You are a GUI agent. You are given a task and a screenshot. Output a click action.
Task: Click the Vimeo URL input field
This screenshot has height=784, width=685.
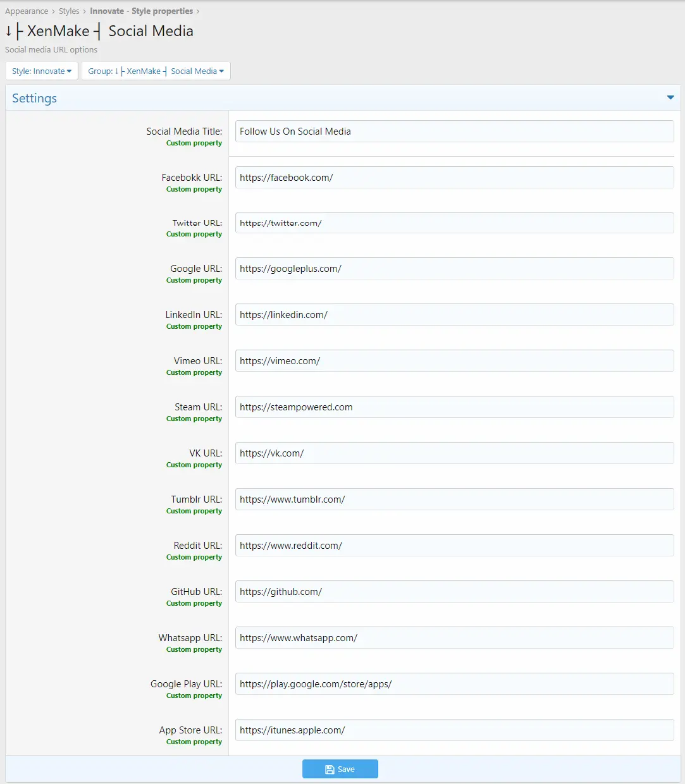[454, 361]
